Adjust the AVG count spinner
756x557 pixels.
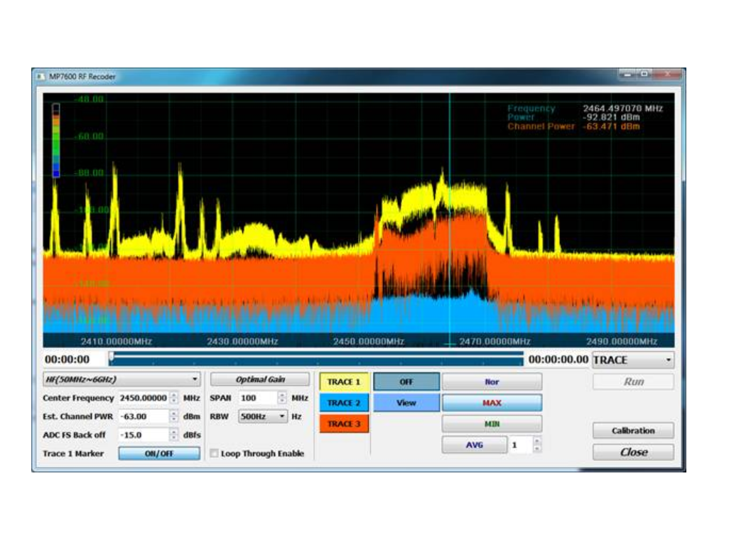pyautogui.click(x=537, y=445)
